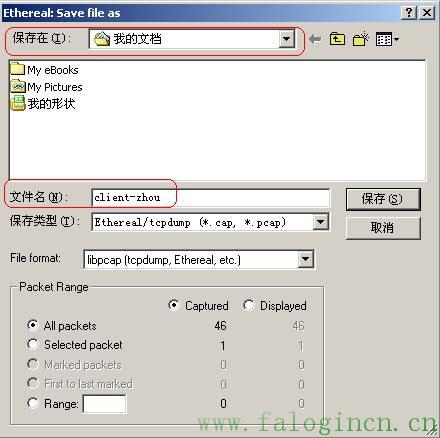Select the All packets radio button
Viewport: 440px width, 438px height.
[33, 325]
